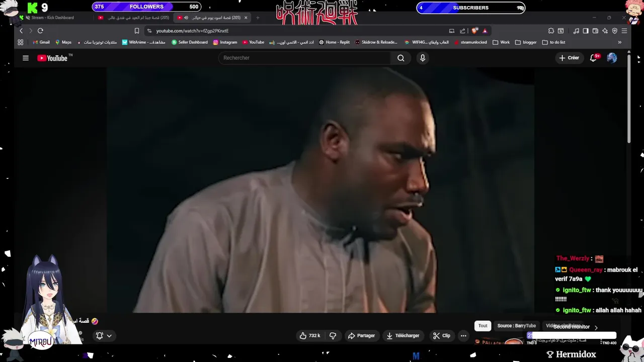Viewport: 644px width, 362px height.
Task: Expand next chips with the right chevron
Action: click(596, 327)
